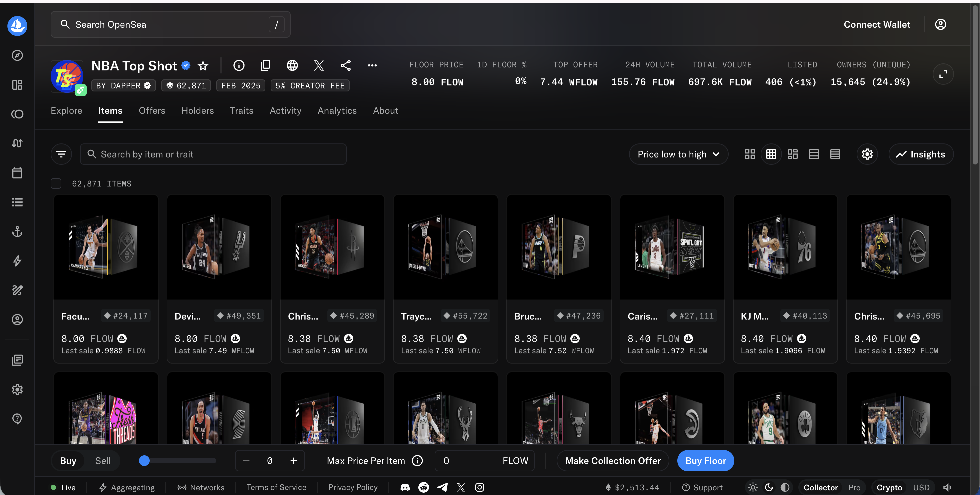This screenshot has height=495, width=980.
Task: Open the sidebar help question mark icon
Action: 17,419
